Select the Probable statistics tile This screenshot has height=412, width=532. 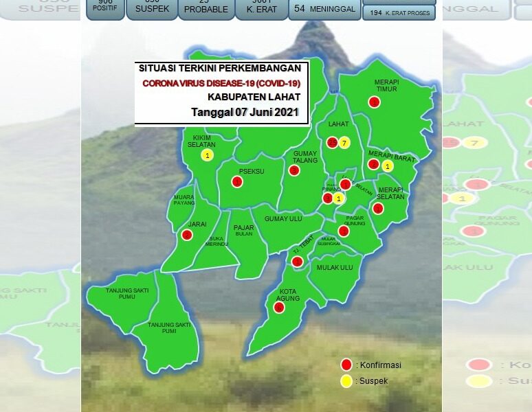tap(205, 9)
